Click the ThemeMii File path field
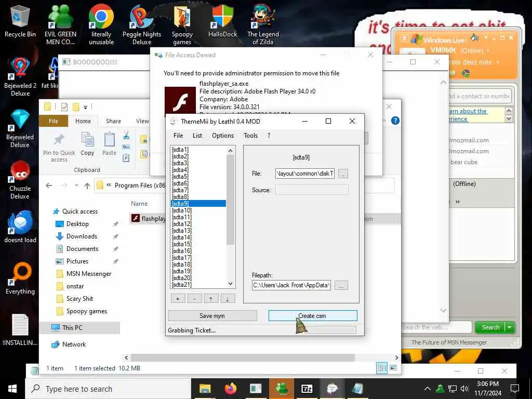 tap(304, 174)
